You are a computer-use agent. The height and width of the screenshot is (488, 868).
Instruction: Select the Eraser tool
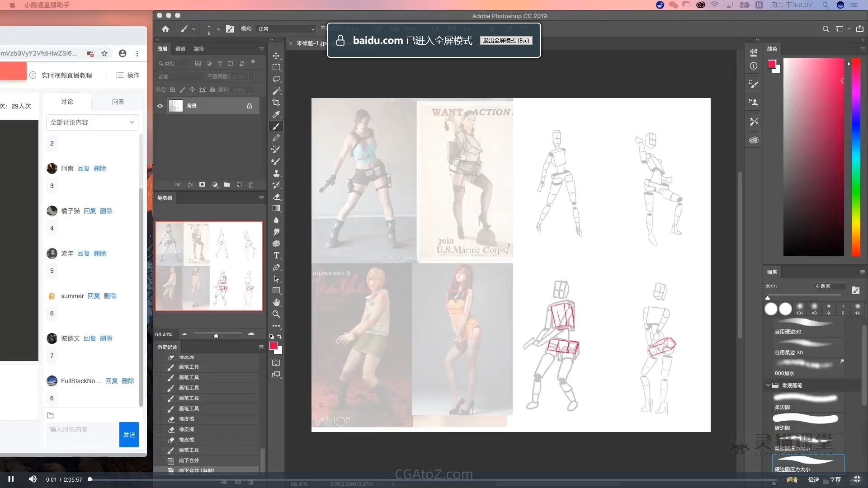click(276, 197)
